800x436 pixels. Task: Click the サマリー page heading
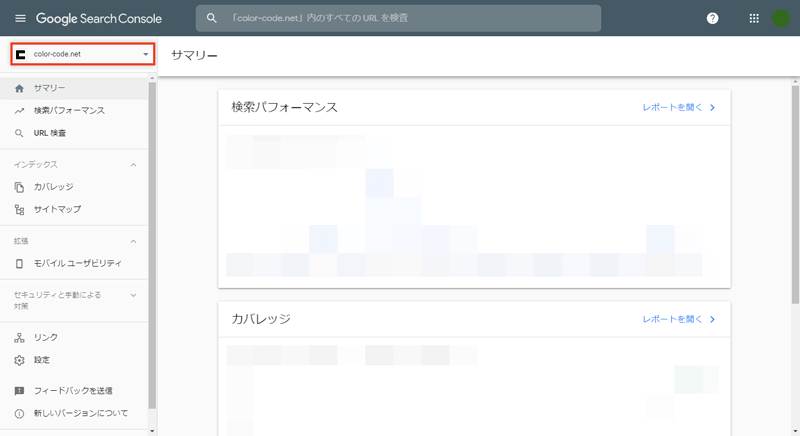coord(194,55)
